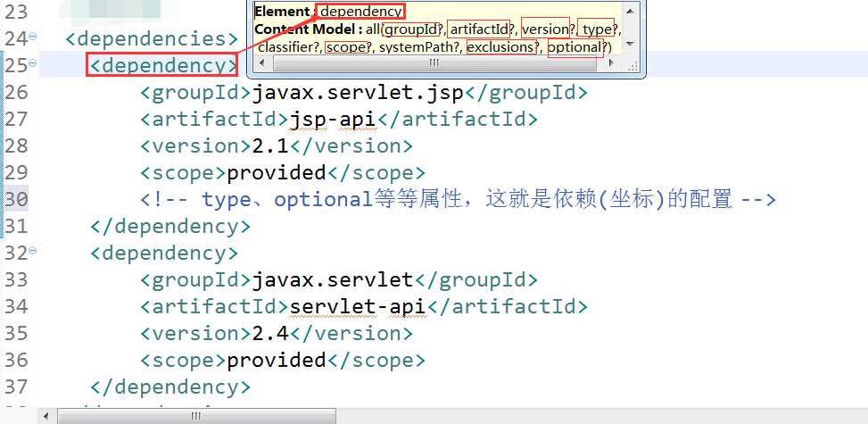Click the servlet-api artifactId value
Viewport: 868px width, 424px height.
(358, 307)
